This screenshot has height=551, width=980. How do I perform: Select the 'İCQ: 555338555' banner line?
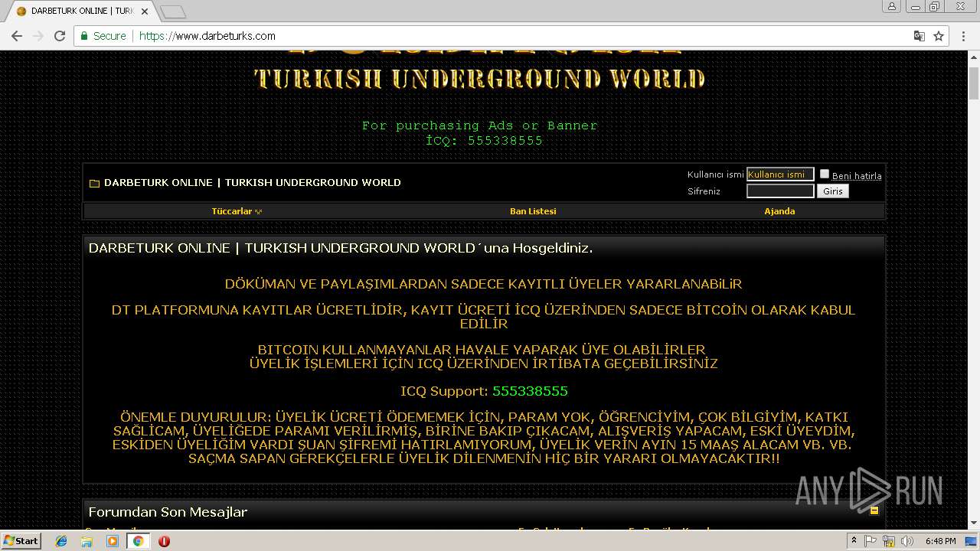pyautogui.click(x=484, y=141)
